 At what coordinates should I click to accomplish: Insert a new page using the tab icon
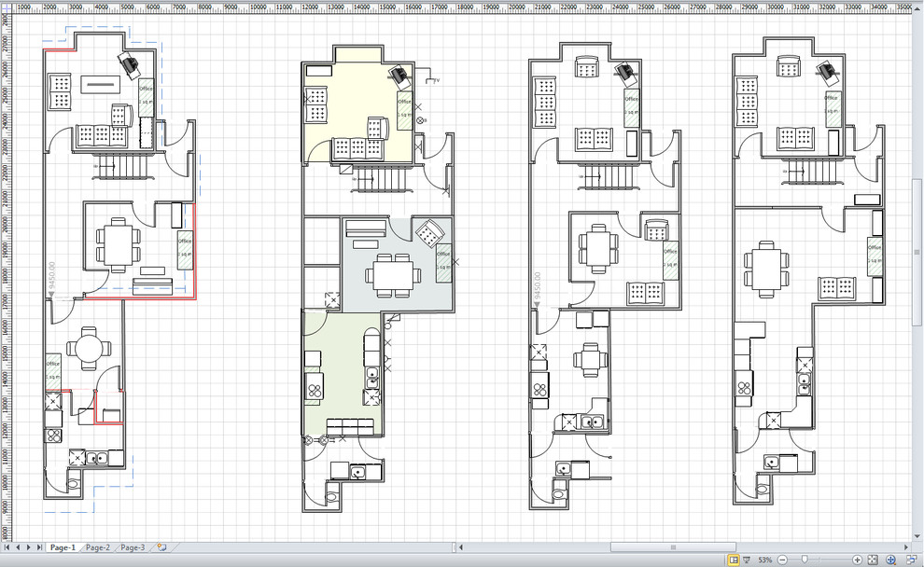160,547
